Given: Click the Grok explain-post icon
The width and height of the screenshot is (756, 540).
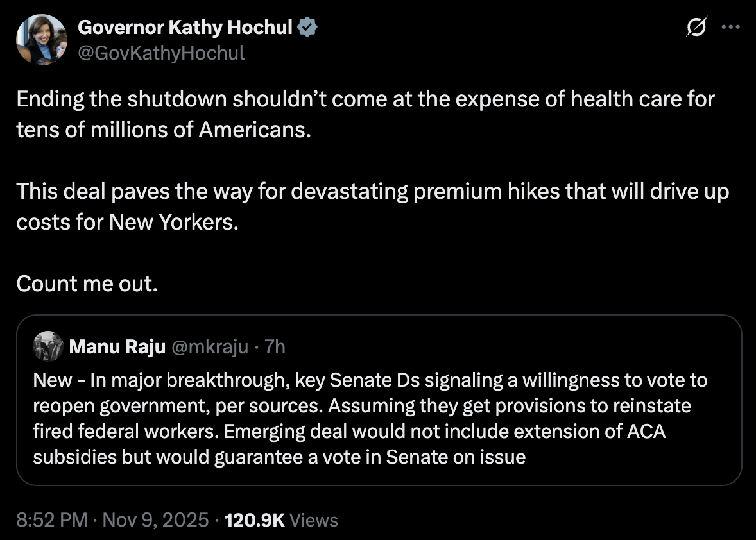Looking at the screenshot, I should point(696,28).
